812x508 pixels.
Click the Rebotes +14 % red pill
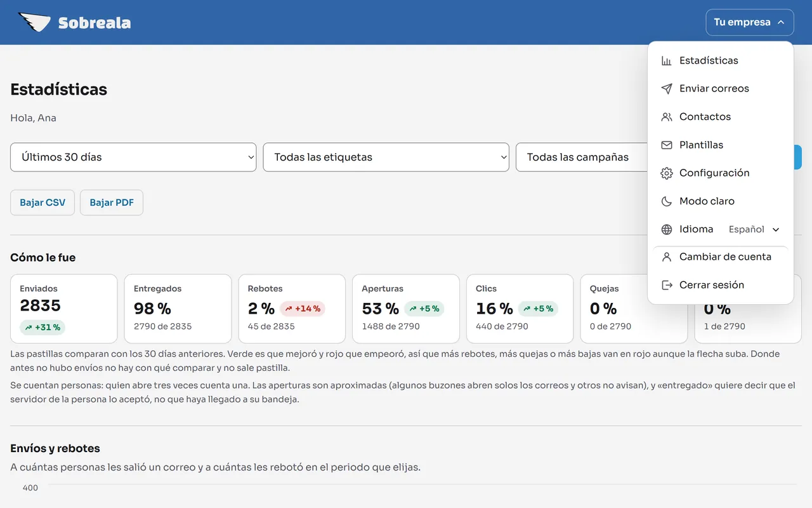[303, 309]
